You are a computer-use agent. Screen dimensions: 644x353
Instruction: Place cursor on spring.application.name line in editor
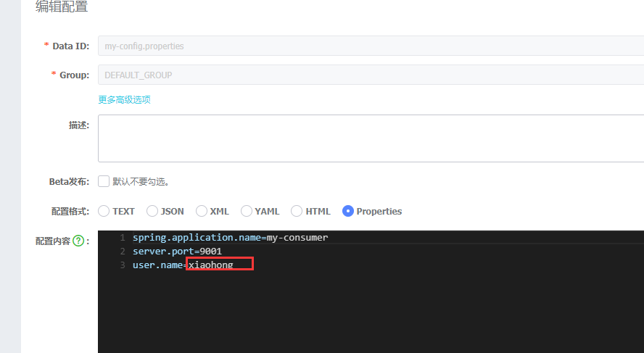click(x=230, y=238)
